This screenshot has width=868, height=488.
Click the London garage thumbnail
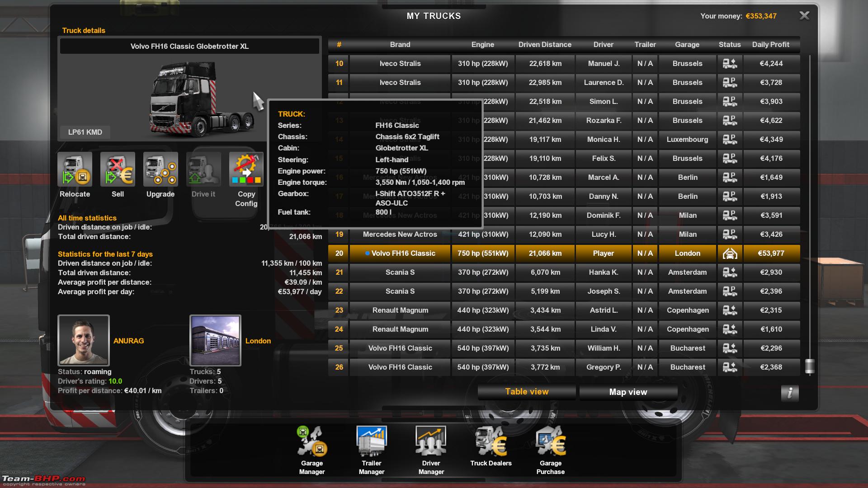pos(215,340)
